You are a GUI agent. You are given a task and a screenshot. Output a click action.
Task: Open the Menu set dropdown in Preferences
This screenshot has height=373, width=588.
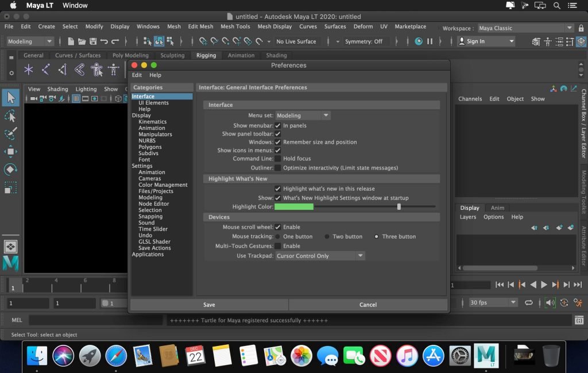tap(303, 115)
